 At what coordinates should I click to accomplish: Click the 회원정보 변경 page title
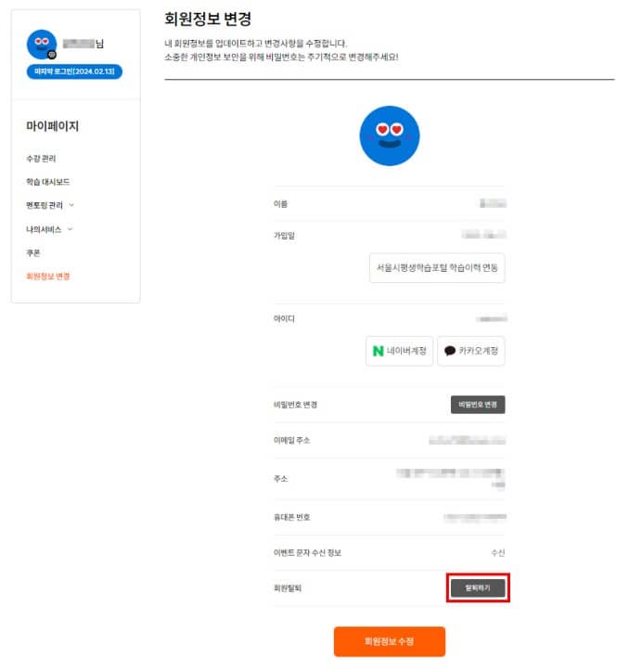(x=208, y=19)
